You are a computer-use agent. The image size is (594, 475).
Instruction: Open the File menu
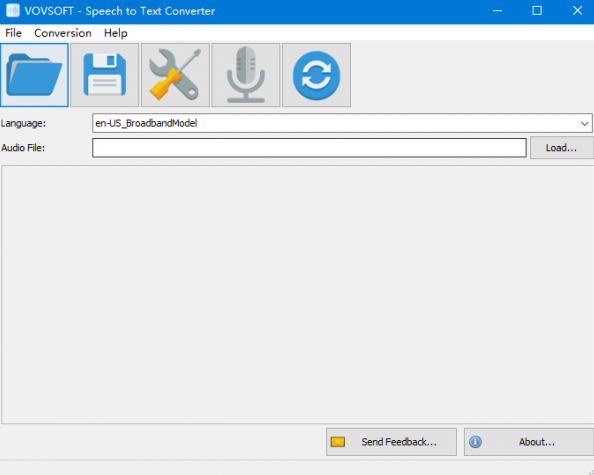tap(13, 33)
